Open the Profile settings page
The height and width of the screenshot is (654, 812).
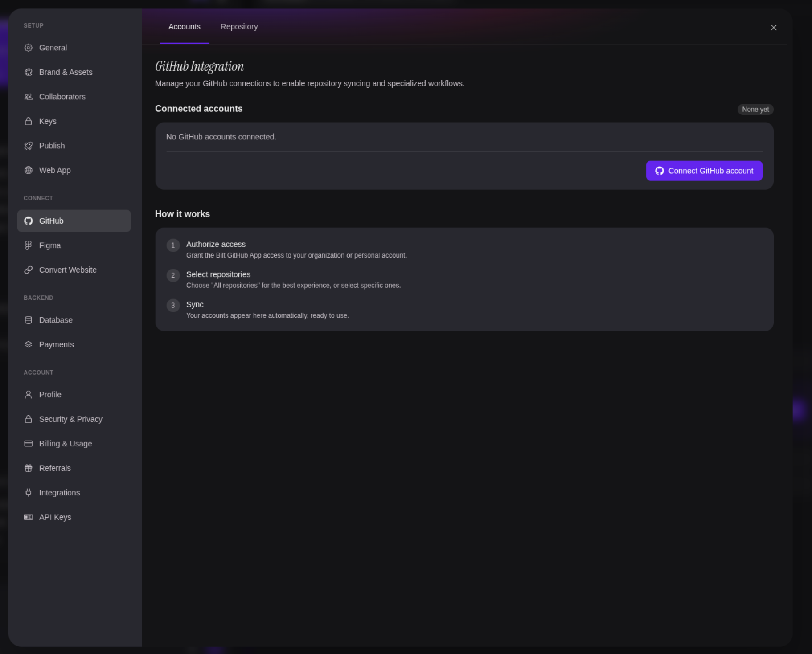[x=74, y=395]
